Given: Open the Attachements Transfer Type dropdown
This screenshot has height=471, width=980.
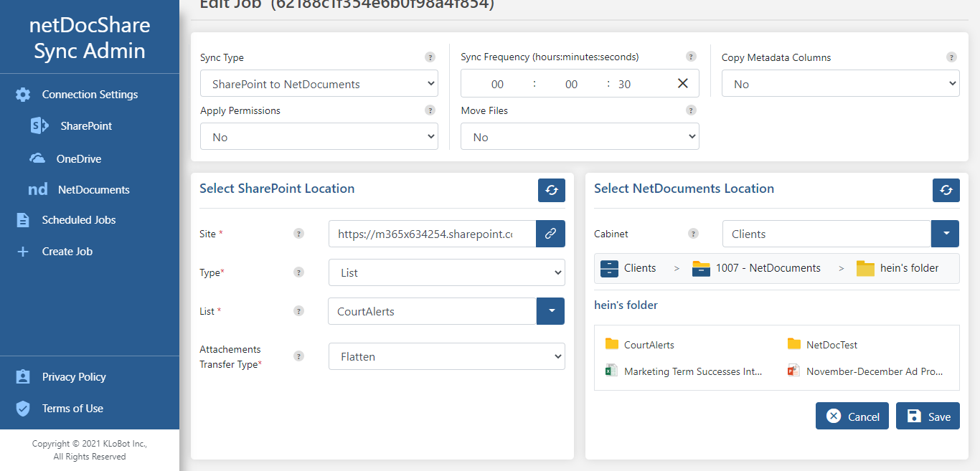Looking at the screenshot, I should tap(447, 356).
